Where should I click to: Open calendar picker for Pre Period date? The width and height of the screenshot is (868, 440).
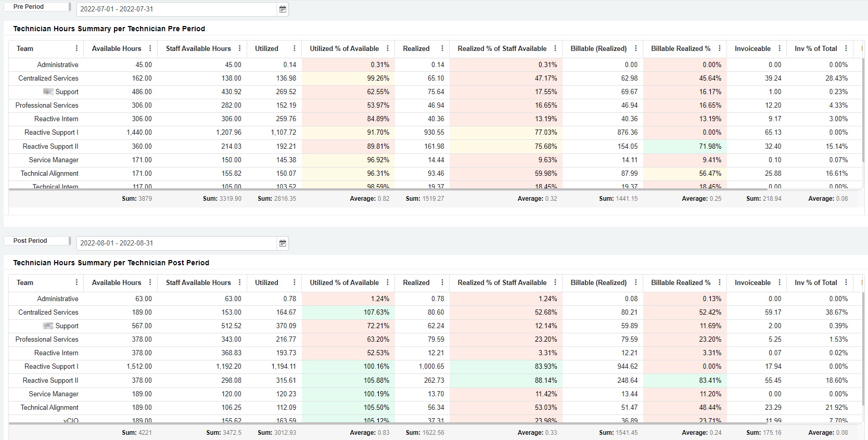pyautogui.click(x=283, y=9)
